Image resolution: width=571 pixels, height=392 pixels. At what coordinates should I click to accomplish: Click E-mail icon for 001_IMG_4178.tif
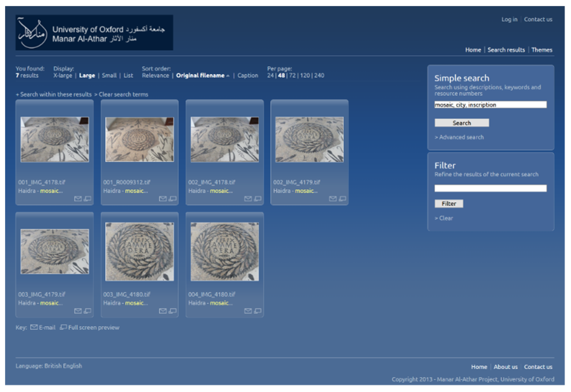coord(78,199)
